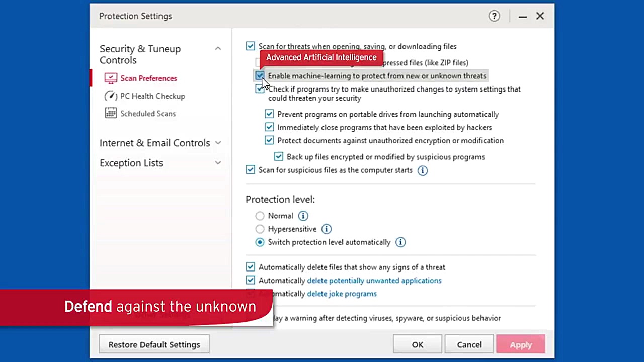
Task: Open the help question mark icon
Action: click(494, 16)
